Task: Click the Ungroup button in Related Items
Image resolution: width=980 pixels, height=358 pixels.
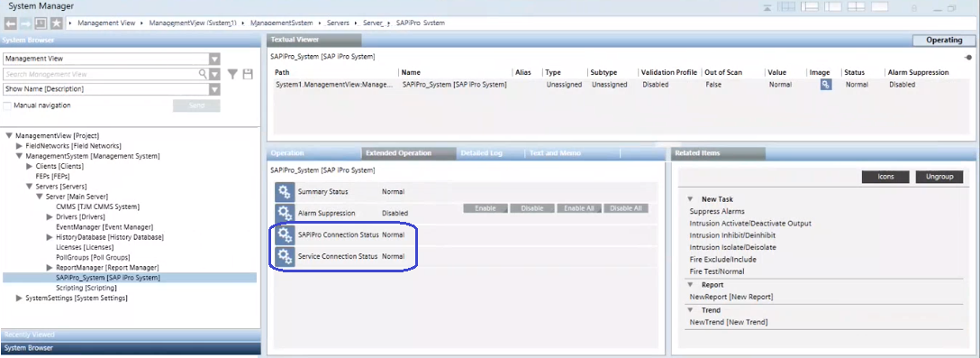Action: (939, 177)
